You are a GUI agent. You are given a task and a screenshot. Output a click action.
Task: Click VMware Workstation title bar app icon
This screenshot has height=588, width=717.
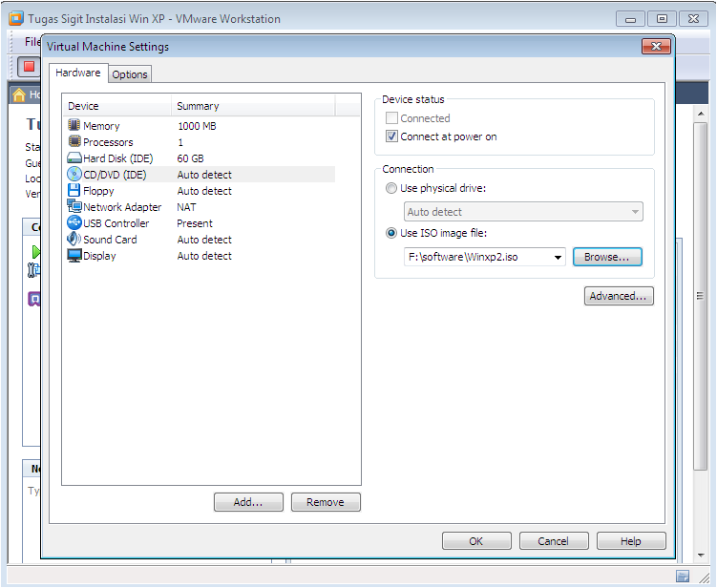point(16,18)
